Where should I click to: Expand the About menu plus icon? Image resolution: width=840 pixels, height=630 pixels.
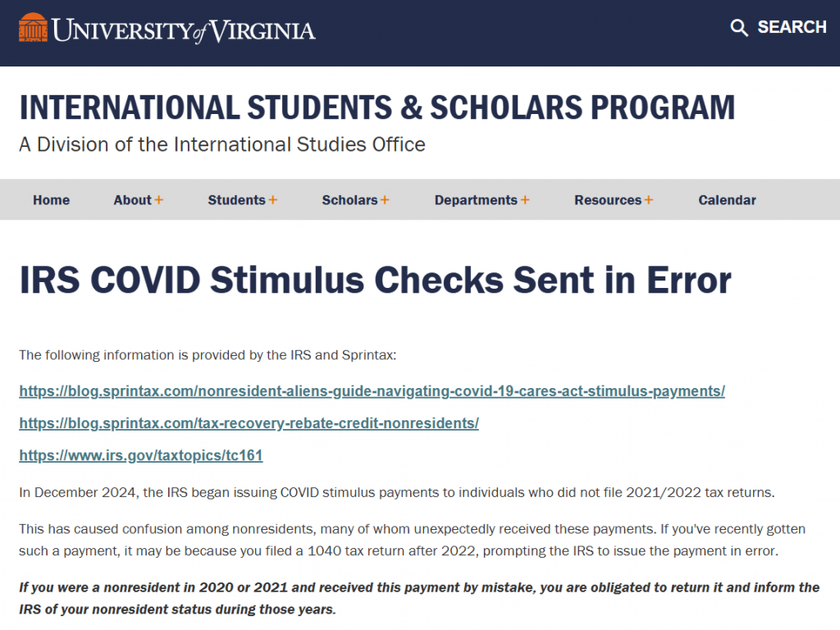coord(159,200)
